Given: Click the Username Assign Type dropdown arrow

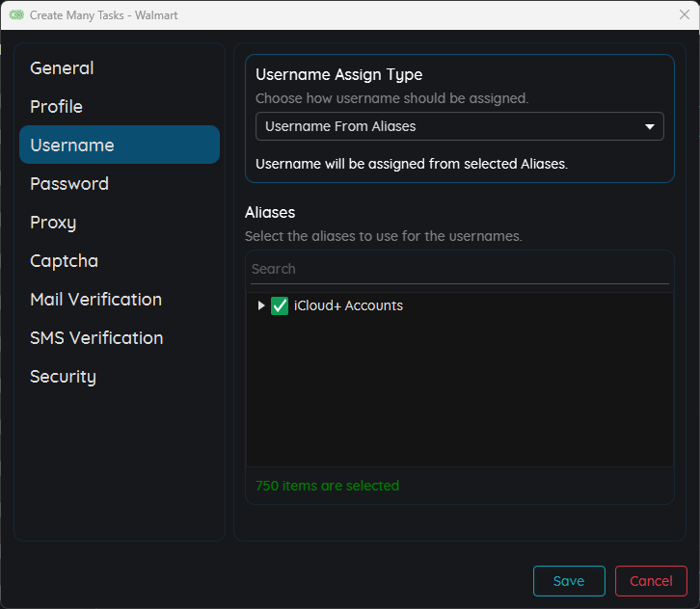Looking at the screenshot, I should 649,126.
